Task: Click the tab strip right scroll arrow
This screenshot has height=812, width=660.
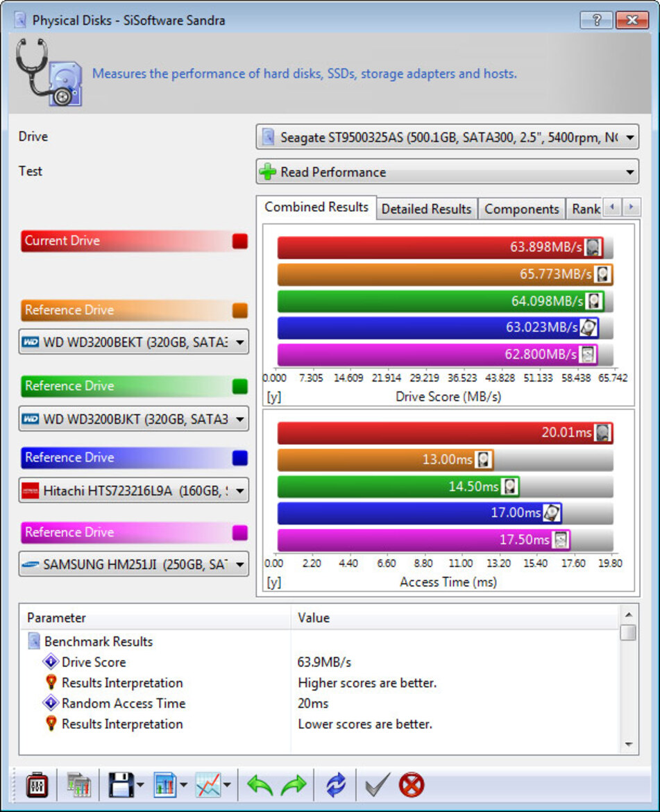Action: coord(632,207)
